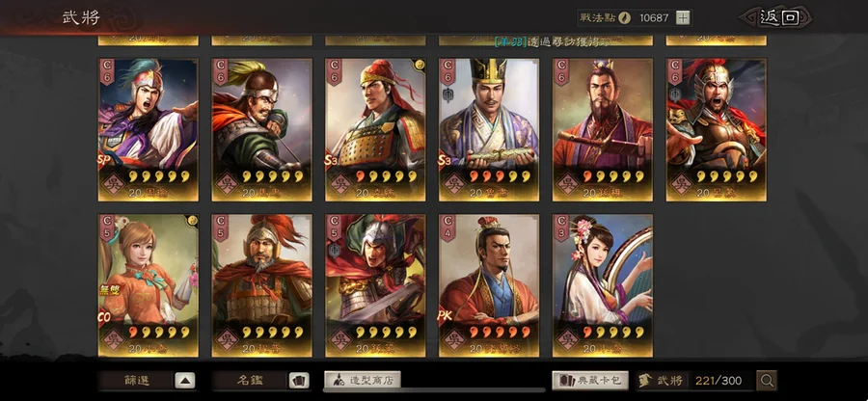868x401 pixels.
Task: Select the 孫策 sword-wielding general card
Action: coord(375,285)
